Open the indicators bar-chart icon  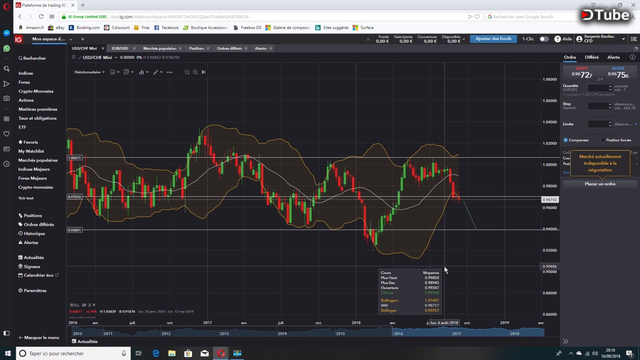click(x=142, y=72)
